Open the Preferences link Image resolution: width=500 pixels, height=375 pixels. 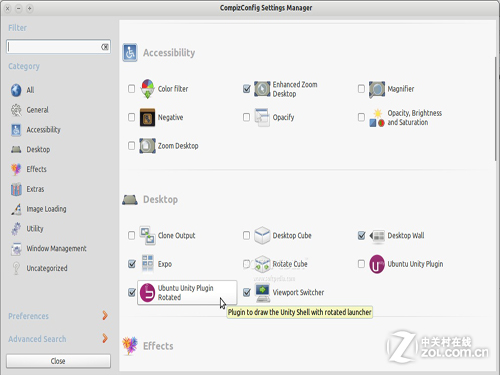tap(28, 316)
